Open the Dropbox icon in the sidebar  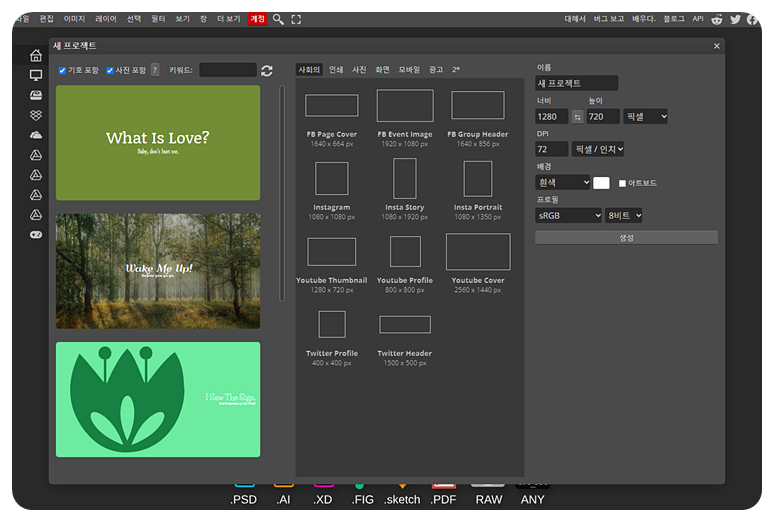(36, 115)
